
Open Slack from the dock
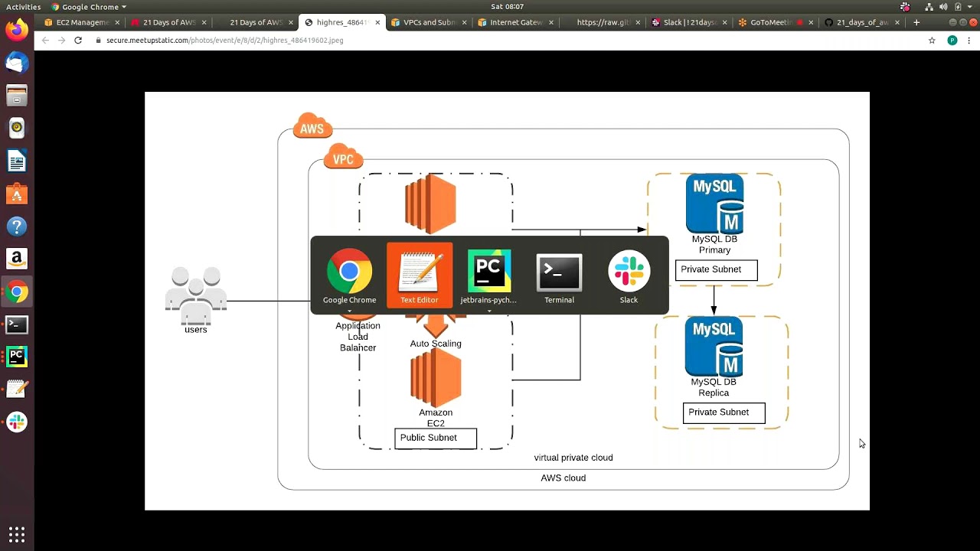point(17,422)
